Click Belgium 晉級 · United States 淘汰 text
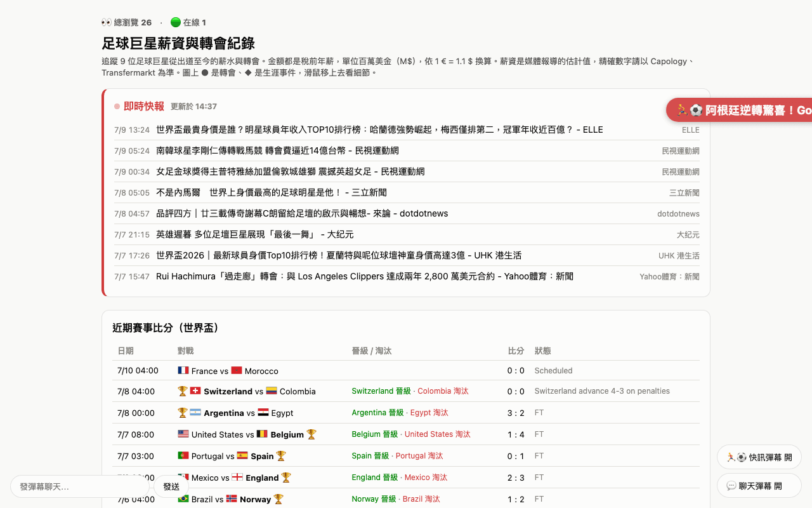Screen dimensions: 812x508 [x=411, y=434]
